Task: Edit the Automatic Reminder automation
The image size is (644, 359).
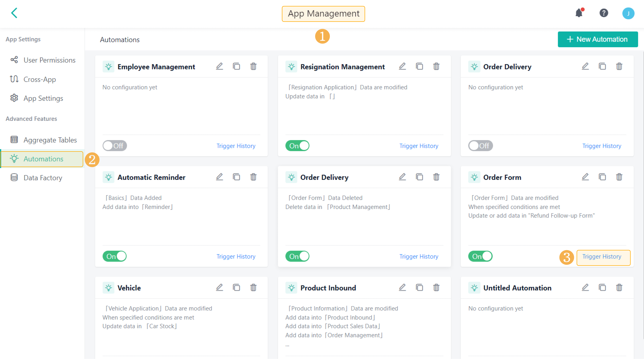Action: pyautogui.click(x=219, y=177)
